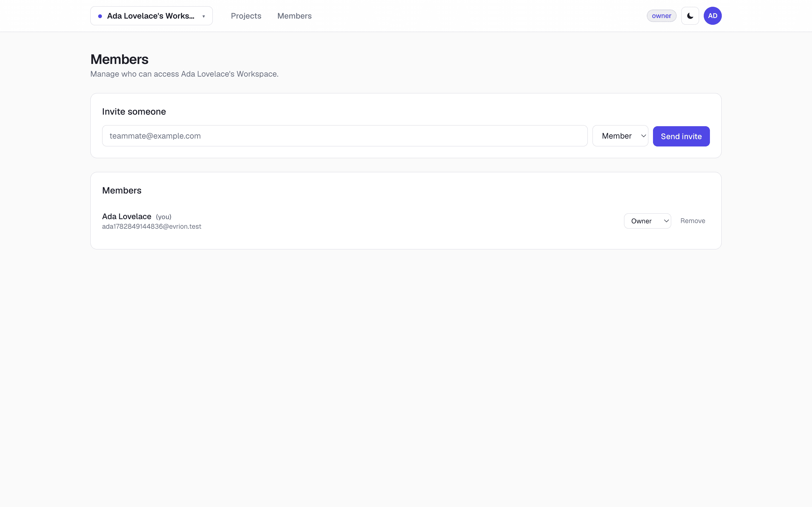Click the Send invite button
Image resolution: width=812 pixels, height=507 pixels.
pos(681,136)
